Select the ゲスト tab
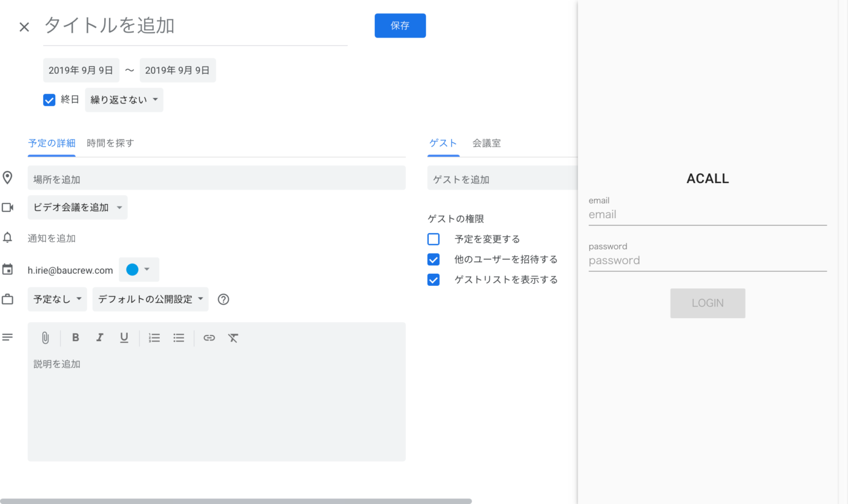The image size is (848, 504). (x=443, y=144)
